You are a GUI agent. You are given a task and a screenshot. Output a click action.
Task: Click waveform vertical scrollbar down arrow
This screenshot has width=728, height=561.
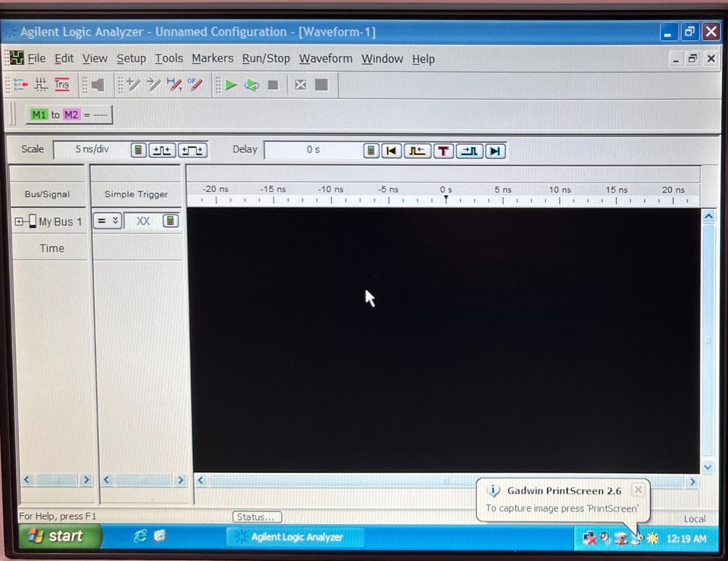708,467
